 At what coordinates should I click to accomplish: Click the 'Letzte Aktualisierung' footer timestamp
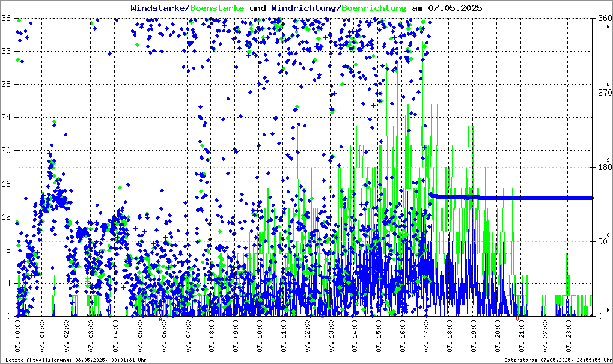tap(76, 359)
